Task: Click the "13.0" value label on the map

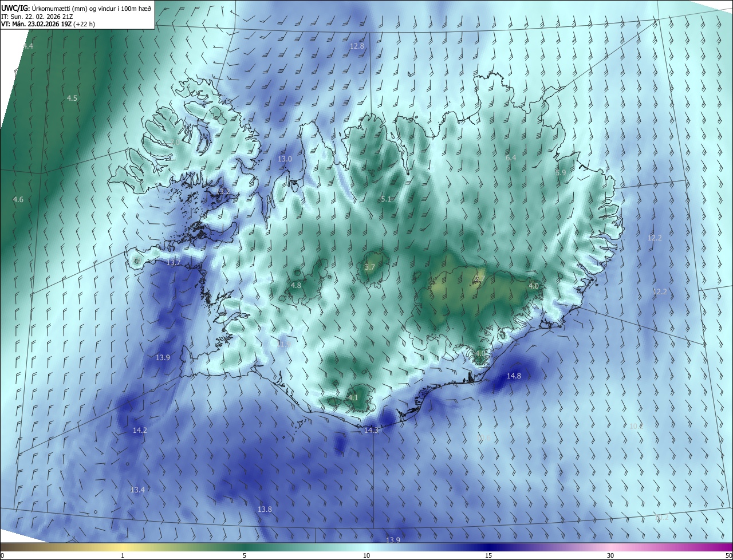Action: click(x=285, y=159)
